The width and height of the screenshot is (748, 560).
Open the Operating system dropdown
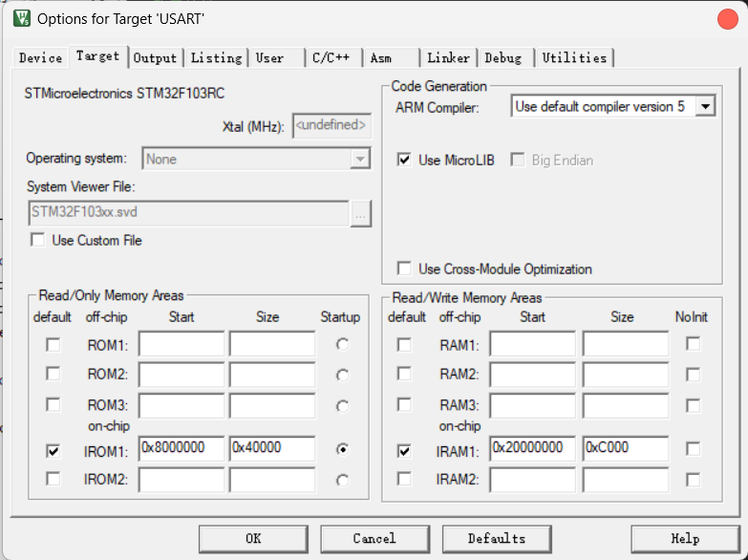click(256, 159)
